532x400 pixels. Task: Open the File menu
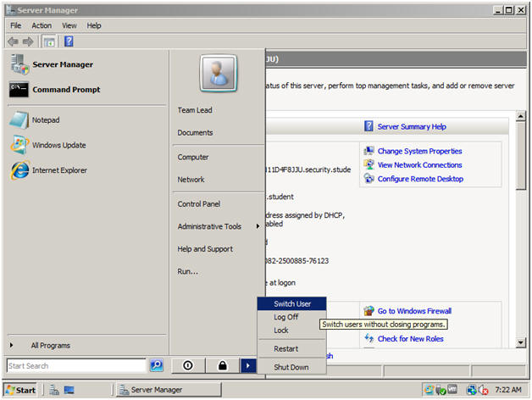15,25
